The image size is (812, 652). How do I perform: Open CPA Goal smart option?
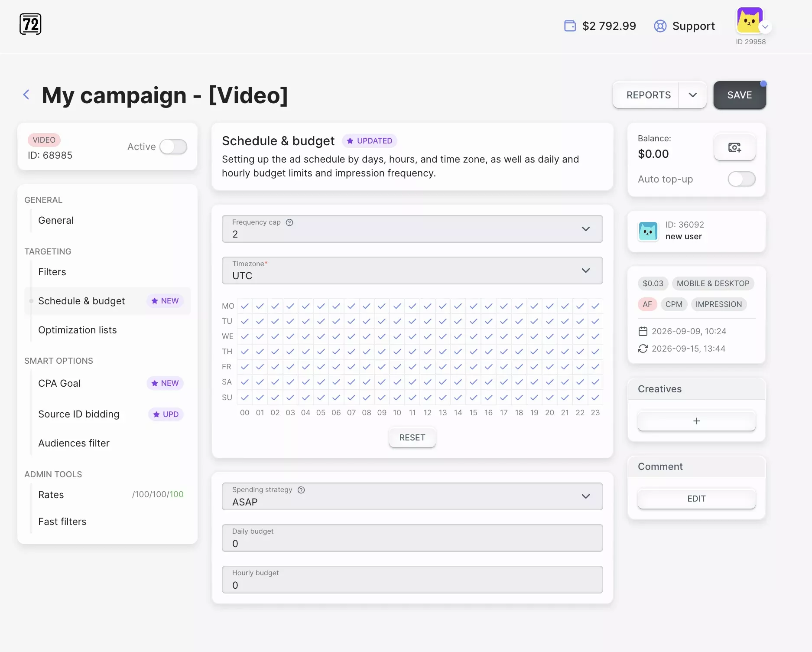click(59, 383)
